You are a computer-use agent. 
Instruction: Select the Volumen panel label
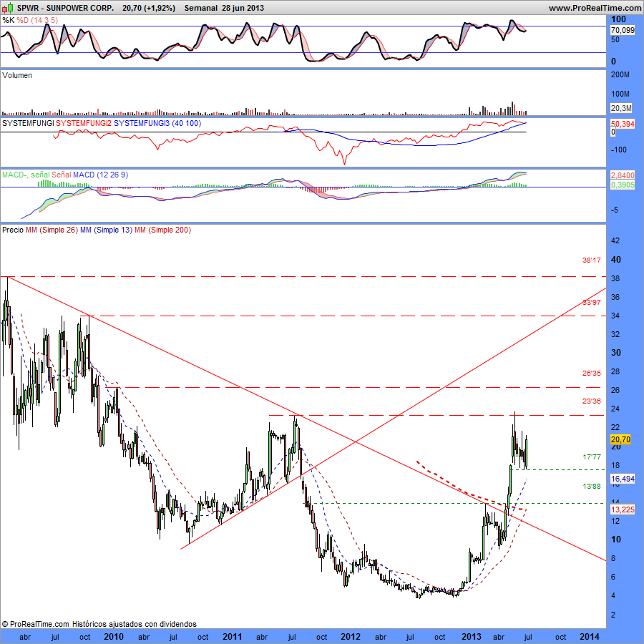(17, 75)
